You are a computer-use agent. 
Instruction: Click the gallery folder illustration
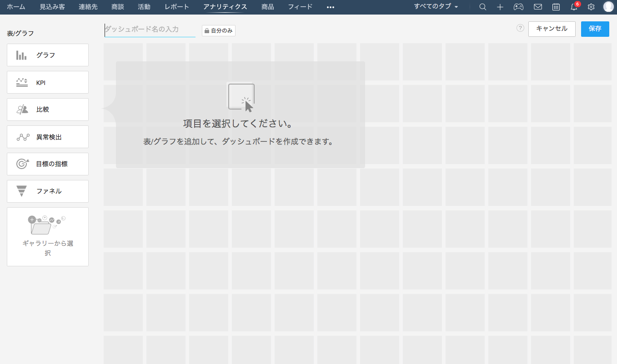tap(47, 224)
